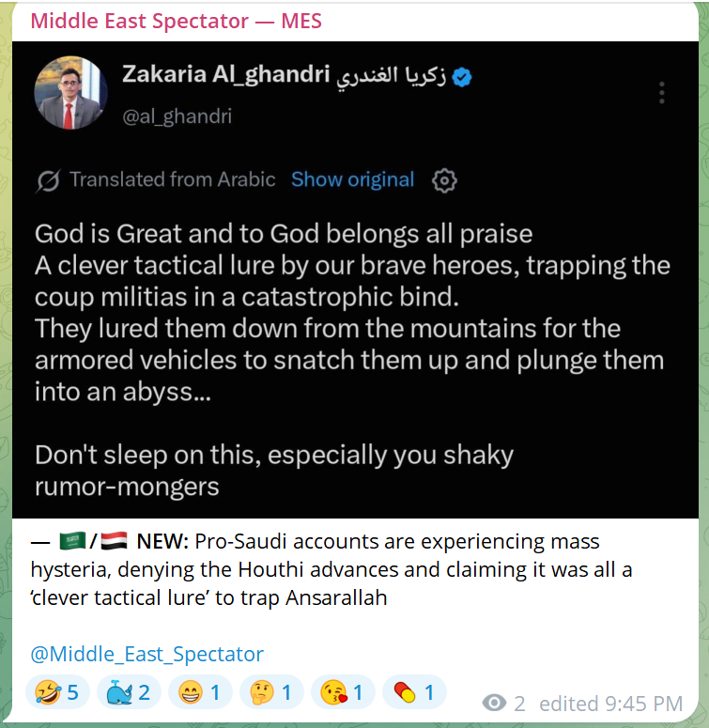Select the thinking face reaction
The image size is (709, 728).
coord(271,692)
